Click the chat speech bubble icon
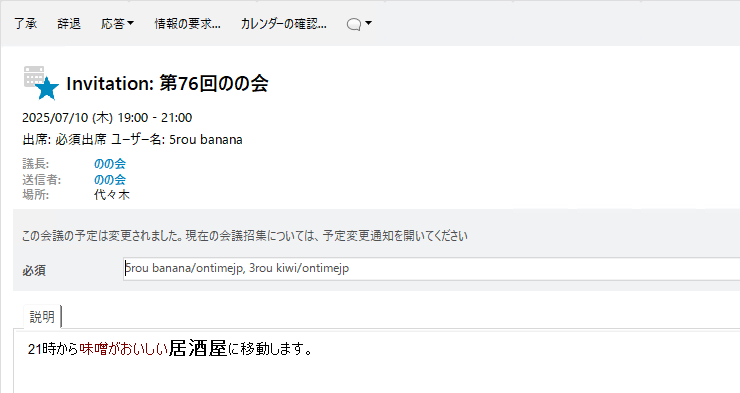 click(353, 25)
